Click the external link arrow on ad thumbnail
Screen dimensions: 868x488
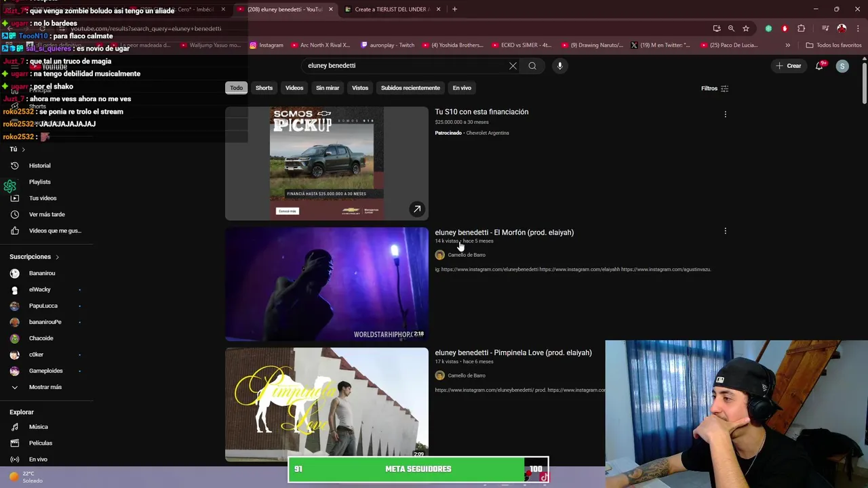click(417, 209)
